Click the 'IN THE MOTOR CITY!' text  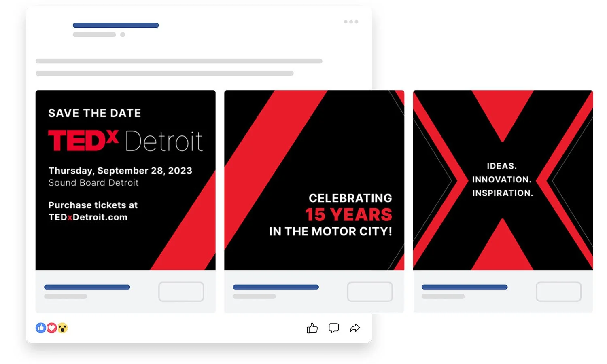(331, 231)
